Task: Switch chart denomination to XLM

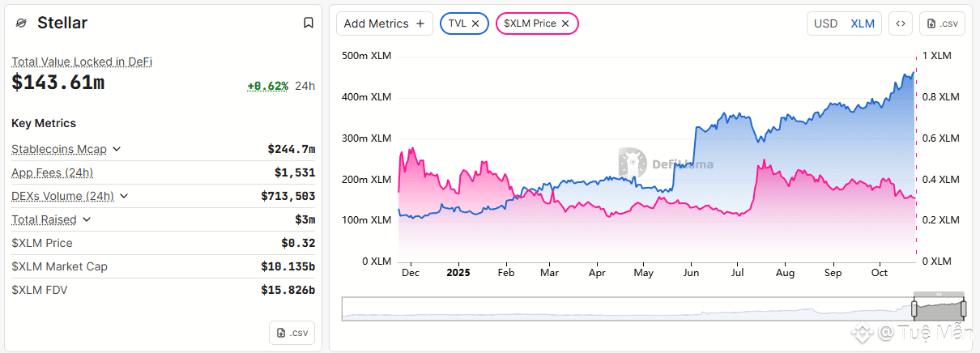Action: pos(863,23)
